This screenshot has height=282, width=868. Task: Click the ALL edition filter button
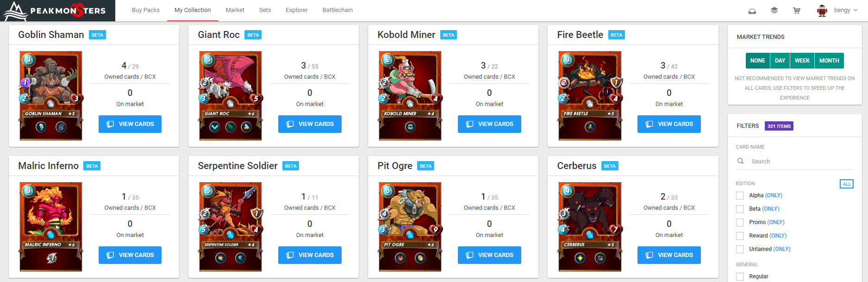[846, 184]
